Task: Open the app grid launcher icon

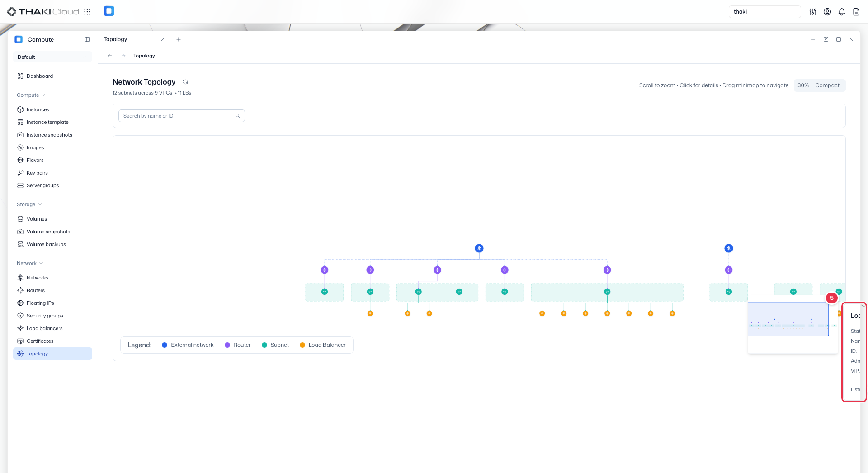Action: point(87,12)
